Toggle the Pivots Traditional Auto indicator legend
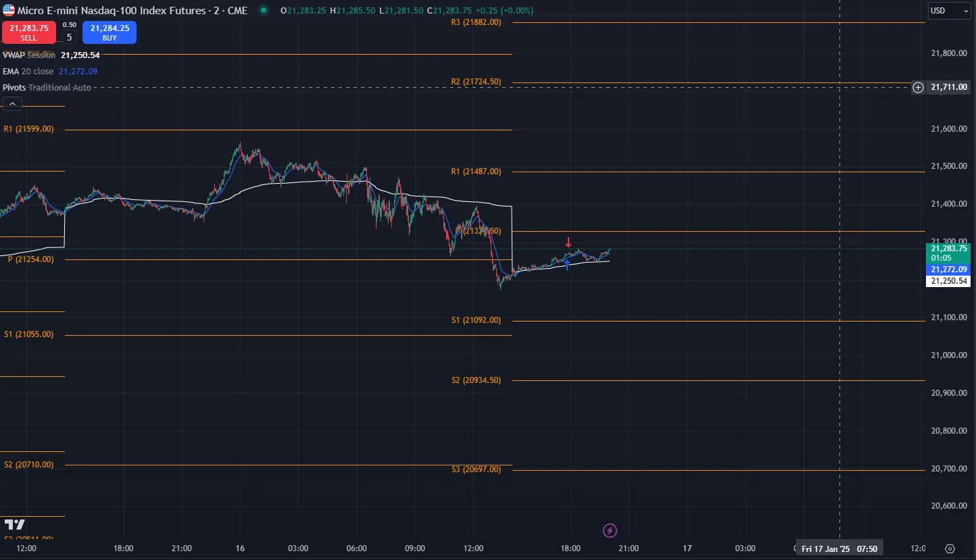This screenshot has height=560, width=976. [x=46, y=88]
